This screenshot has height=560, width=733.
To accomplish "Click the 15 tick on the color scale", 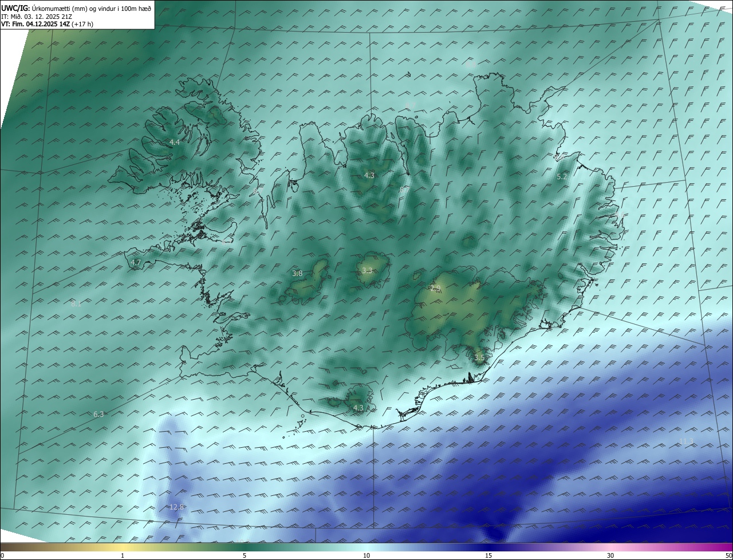I will coord(488,555).
